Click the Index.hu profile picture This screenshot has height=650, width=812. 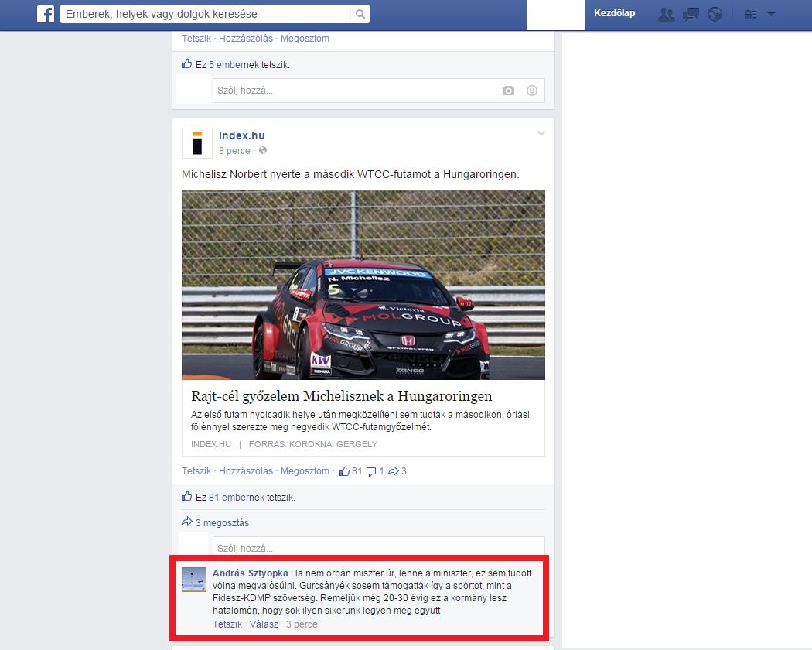coord(196,143)
